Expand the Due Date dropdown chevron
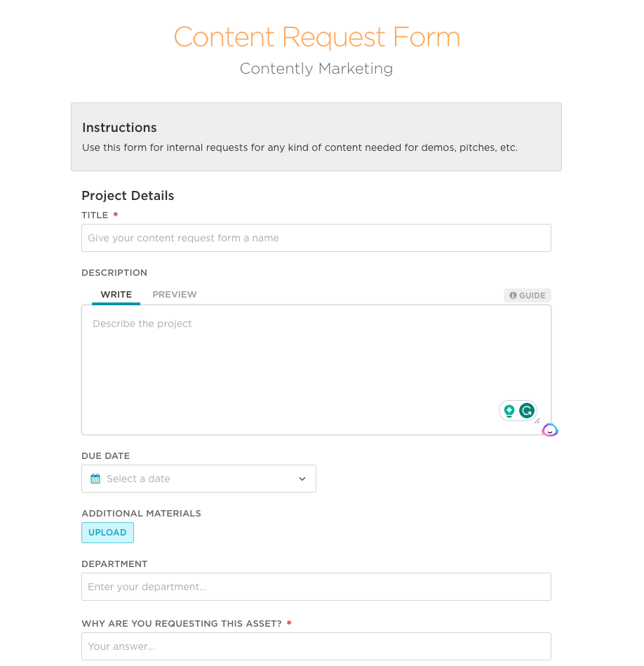This screenshot has width=644, height=666. pyautogui.click(x=302, y=479)
